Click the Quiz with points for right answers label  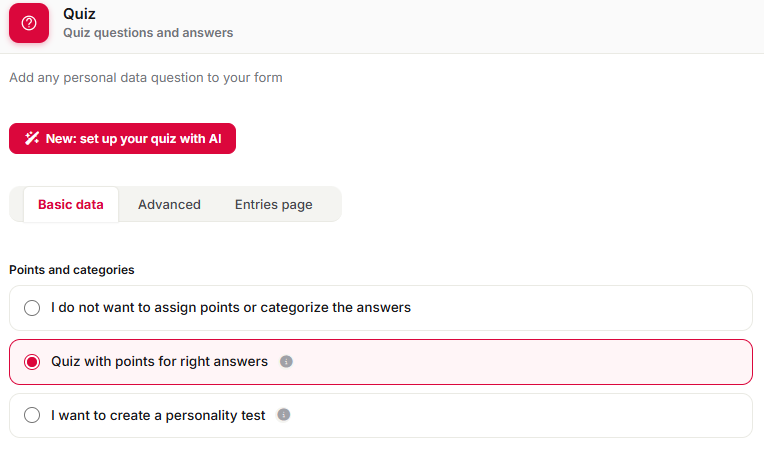point(159,362)
